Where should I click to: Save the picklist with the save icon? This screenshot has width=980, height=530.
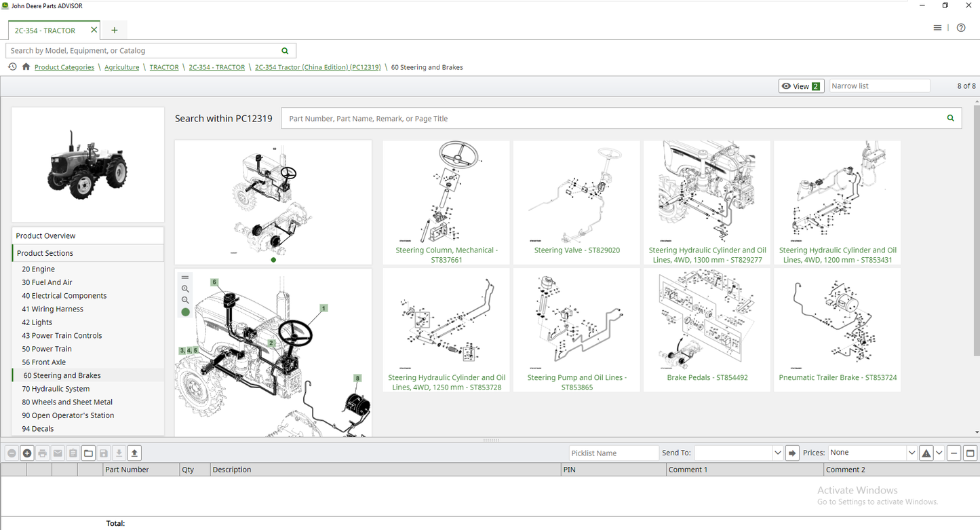[103, 453]
